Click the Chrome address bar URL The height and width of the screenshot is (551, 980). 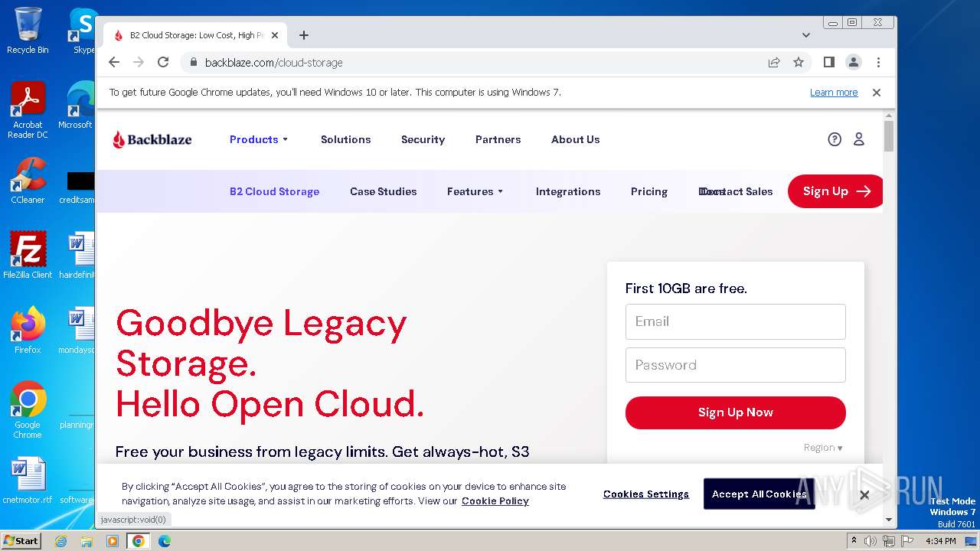[x=274, y=62]
